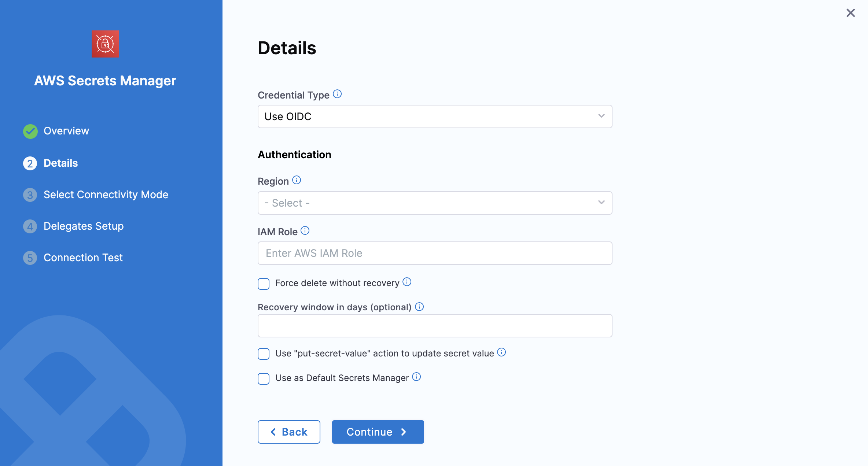868x466 pixels.
Task: Open the Region selection dropdown
Action: (435, 202)
